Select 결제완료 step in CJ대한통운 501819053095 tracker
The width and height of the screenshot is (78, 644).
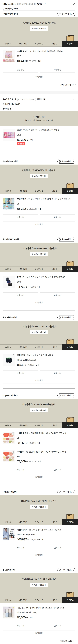tap(8, 269)
